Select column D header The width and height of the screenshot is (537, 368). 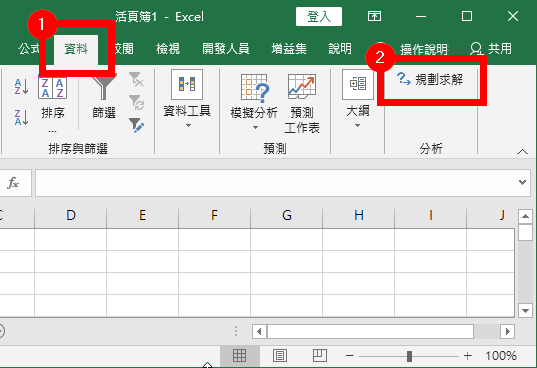pyautogui.click(x=71, y=216)
